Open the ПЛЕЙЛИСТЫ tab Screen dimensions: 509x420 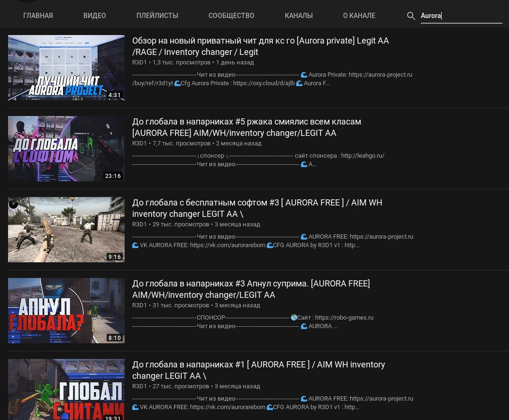157,16
